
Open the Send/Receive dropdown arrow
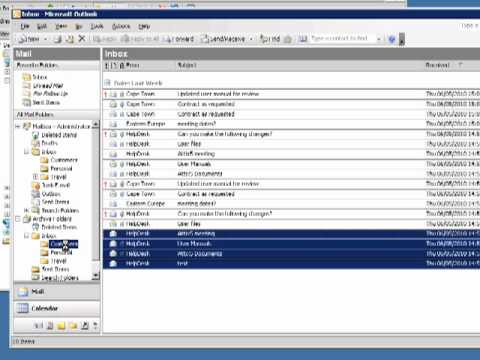(x=251, y=39)
